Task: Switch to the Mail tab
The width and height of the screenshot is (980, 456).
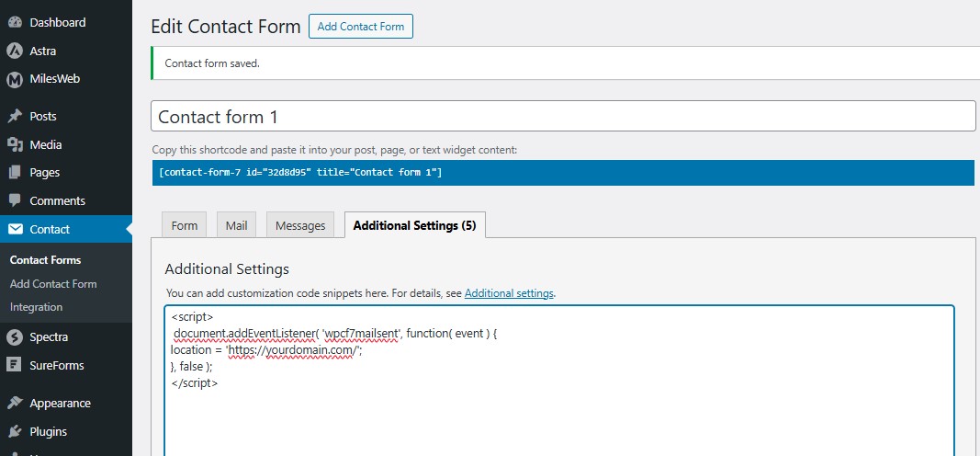Action: coord(236,225)
